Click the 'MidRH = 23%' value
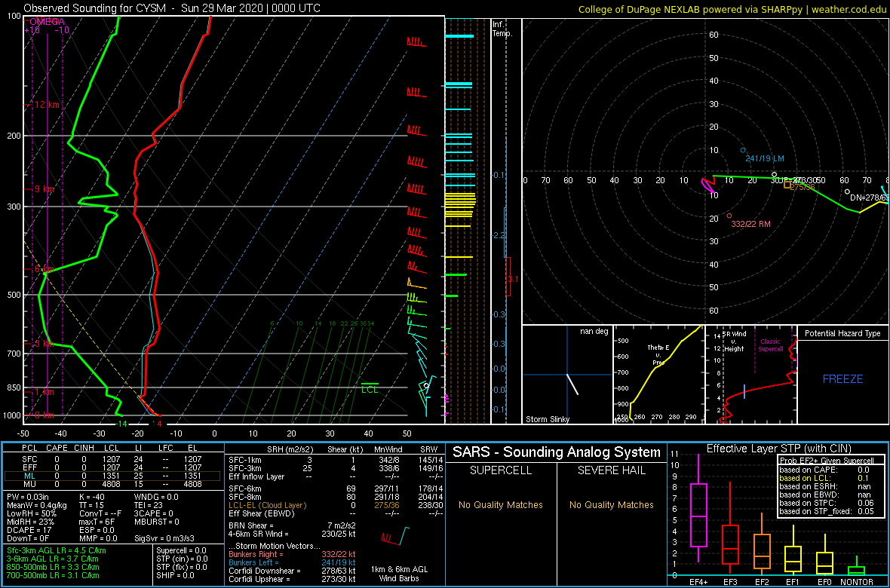Viewport: 890px width, 588px height. [x=31, y=522]
